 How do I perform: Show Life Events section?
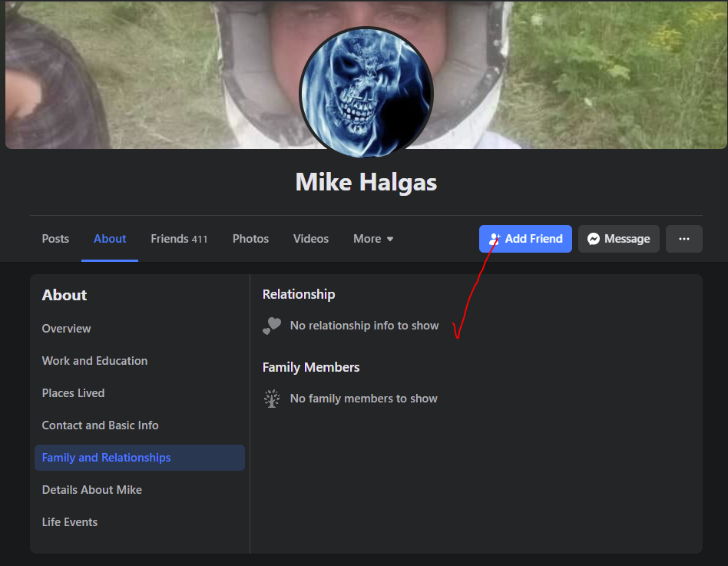coord(139,522)
